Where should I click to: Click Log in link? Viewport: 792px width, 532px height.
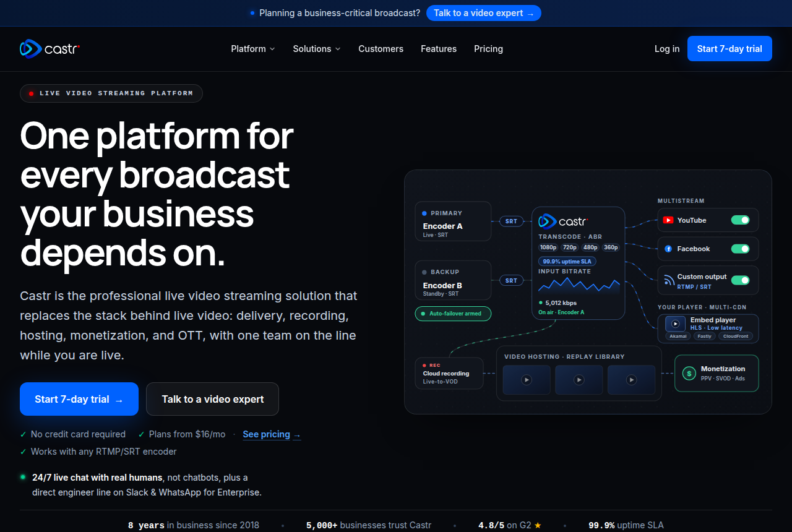coord(667,49)
